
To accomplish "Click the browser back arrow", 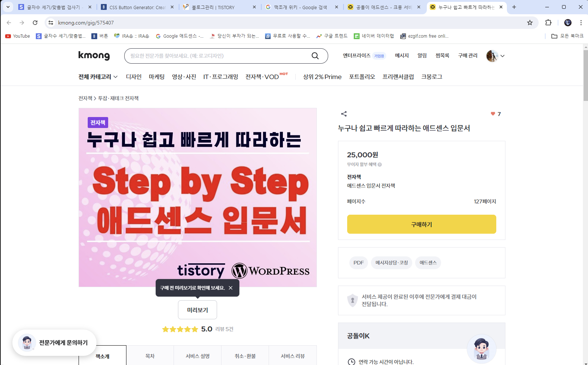I will click(9, 23).
